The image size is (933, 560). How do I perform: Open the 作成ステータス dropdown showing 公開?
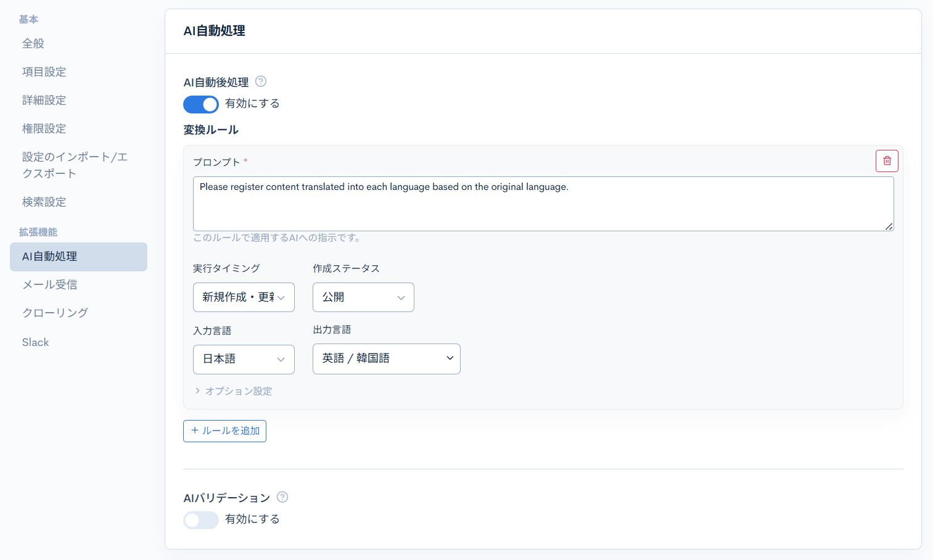(363, 297)
